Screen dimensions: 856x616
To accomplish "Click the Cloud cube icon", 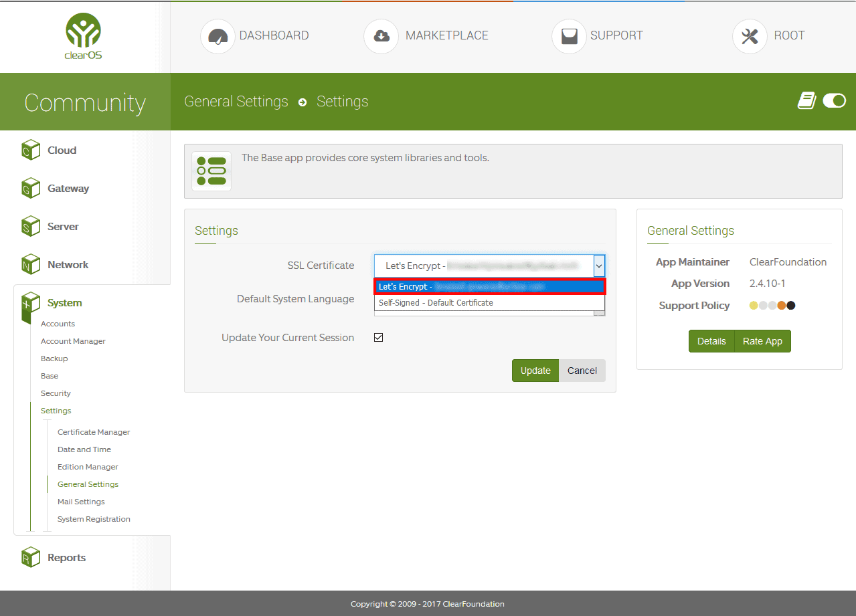I will click(x=31, y=150).
